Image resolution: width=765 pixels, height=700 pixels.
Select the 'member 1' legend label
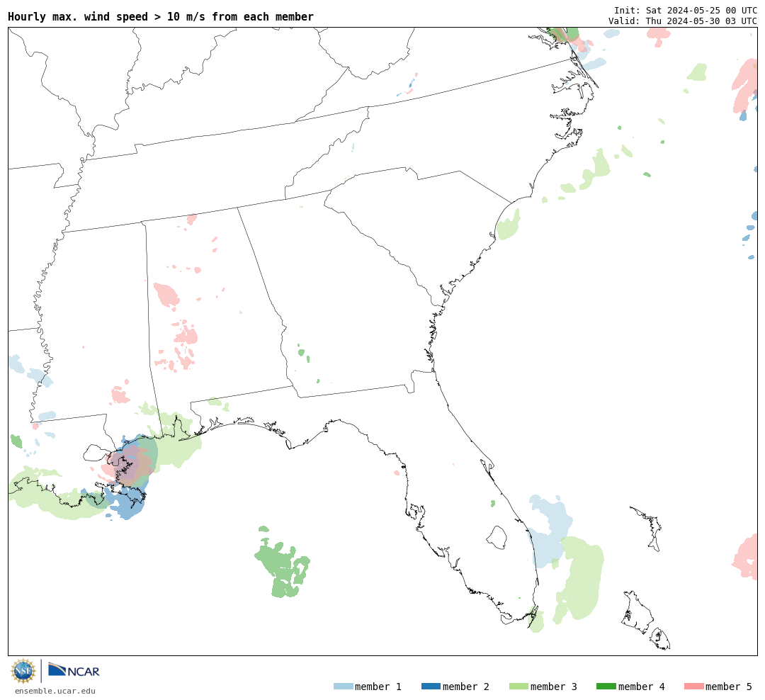(x=378, y=687)
